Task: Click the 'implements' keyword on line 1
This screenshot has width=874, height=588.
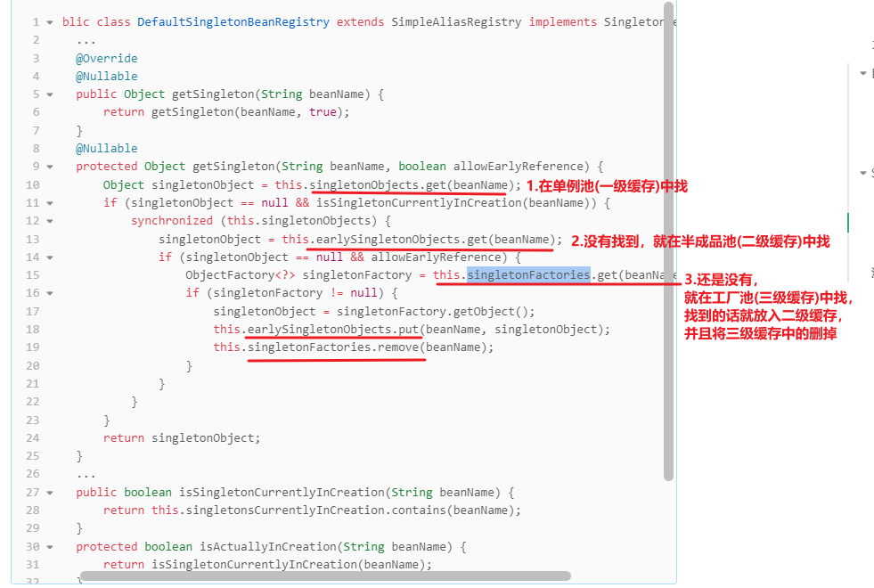Action: [562, 21]
